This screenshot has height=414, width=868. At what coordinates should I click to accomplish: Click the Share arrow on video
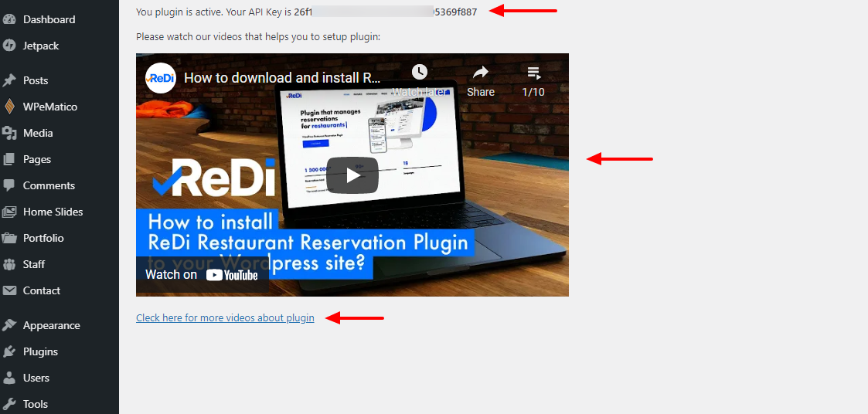point(481,72)
